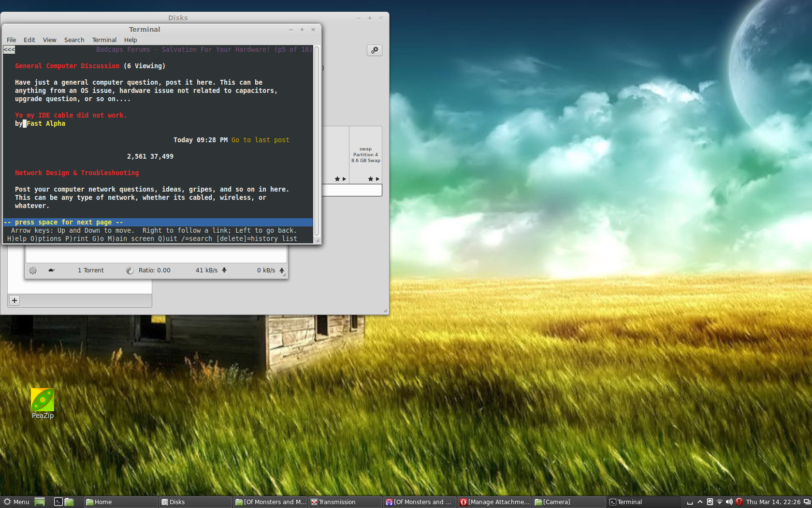The image size is (812, 508).
Task: Follow the General Computer Discussion link
Action: pos(67,66)
